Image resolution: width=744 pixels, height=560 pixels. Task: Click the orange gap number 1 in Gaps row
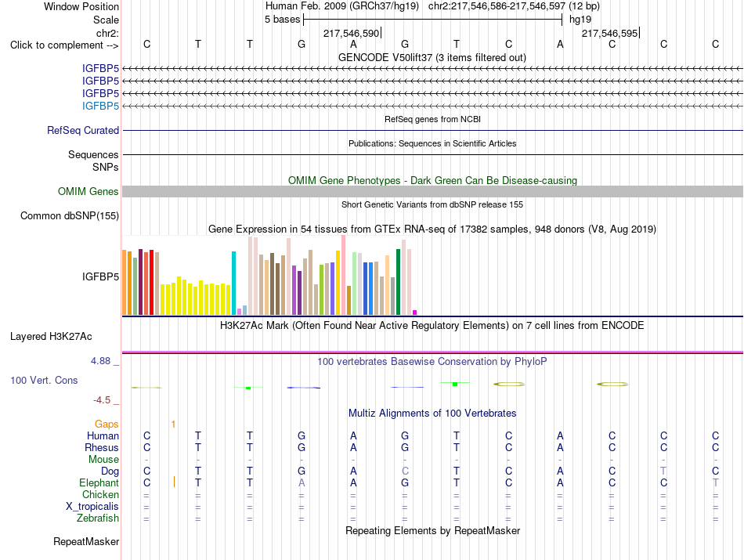(x=173, y=424)
